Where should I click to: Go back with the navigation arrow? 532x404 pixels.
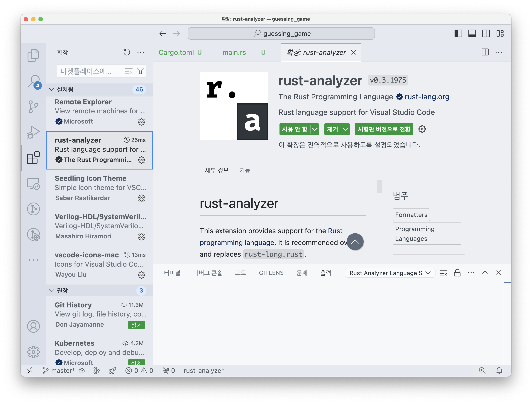(x=163, y=33)
